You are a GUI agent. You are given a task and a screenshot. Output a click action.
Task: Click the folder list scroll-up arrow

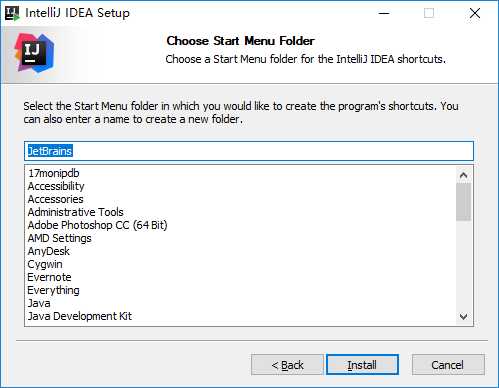[x=463, y=175]
